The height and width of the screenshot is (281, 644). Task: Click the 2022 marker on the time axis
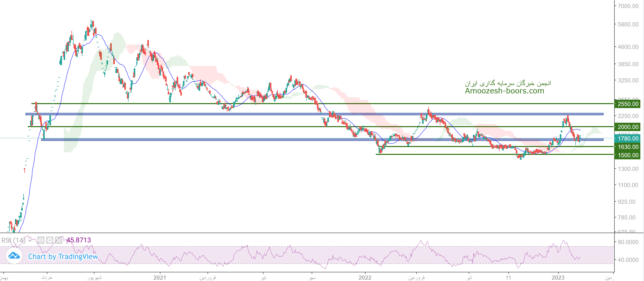coord(365,278)
